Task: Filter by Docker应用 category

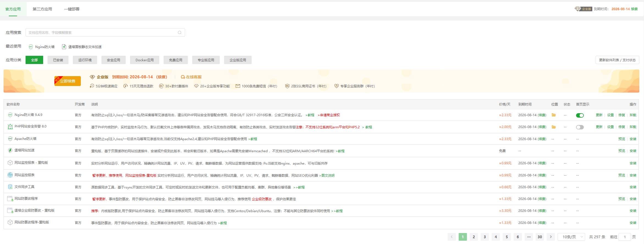Action: (145, 60)
